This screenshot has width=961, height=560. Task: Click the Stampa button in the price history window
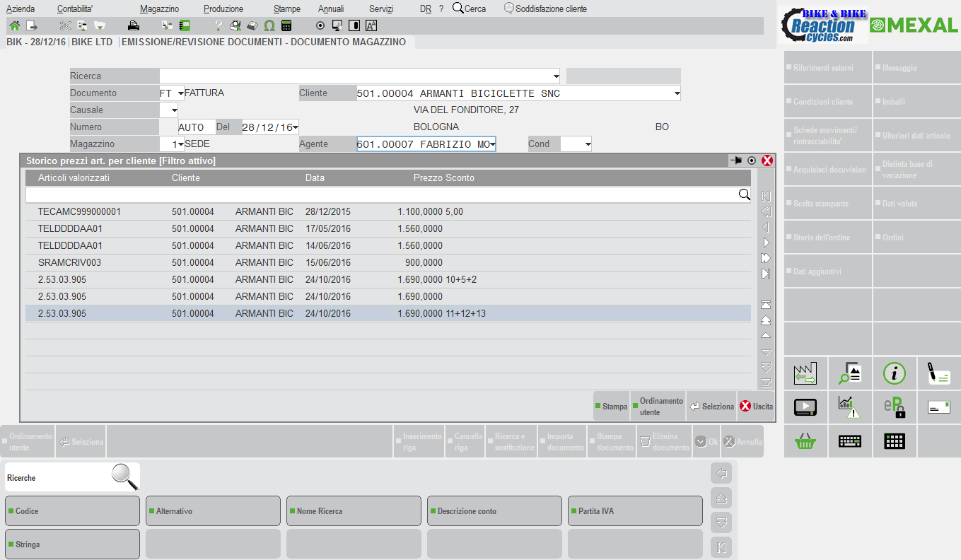click(611, 407)
